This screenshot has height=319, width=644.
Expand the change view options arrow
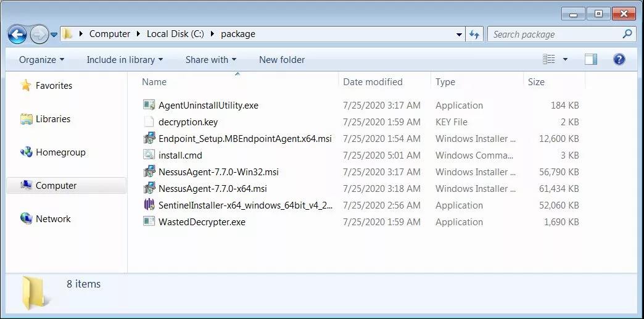click(566, 60)
